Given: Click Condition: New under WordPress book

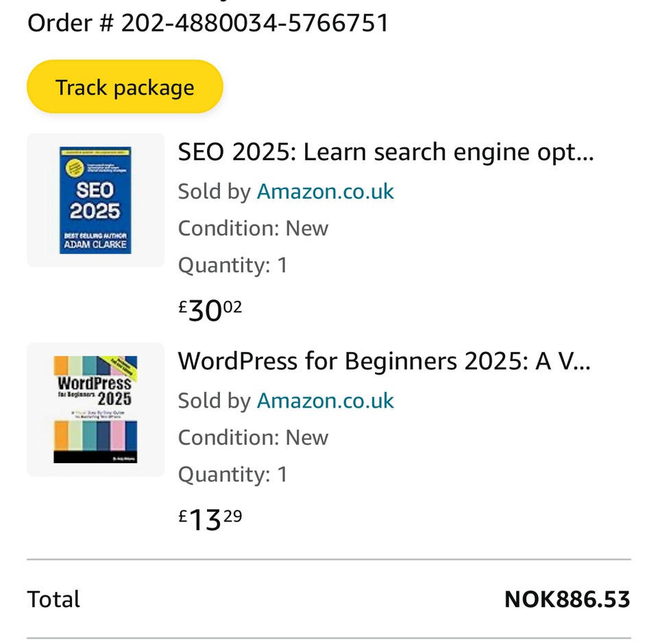Looking at the screenshot, I should [x=253, y=437].
